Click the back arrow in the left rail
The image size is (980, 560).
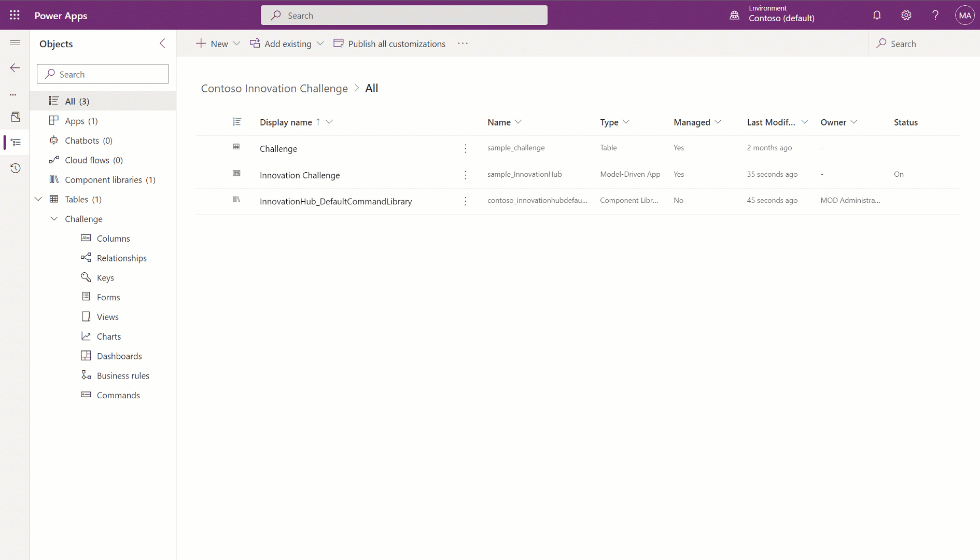coord(15,67)
